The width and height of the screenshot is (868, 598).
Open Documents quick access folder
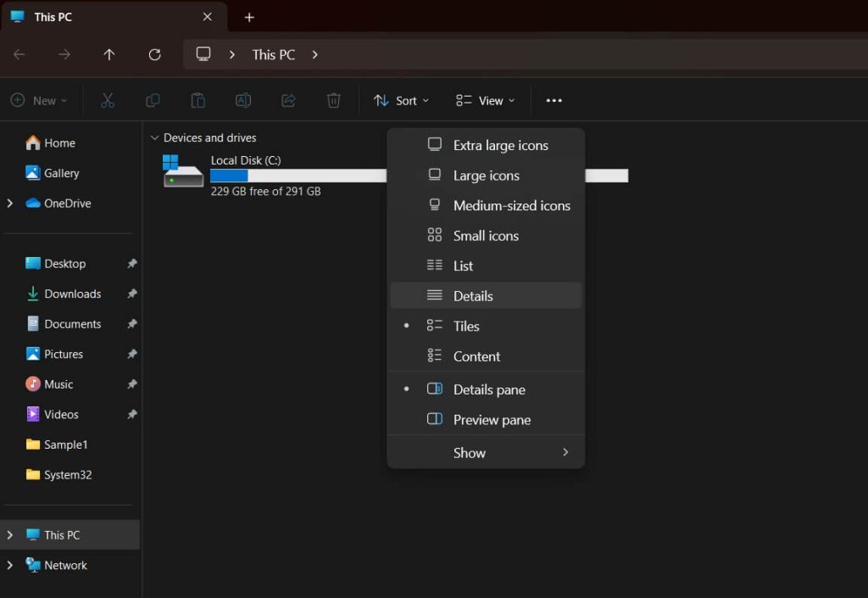[63, 324]
